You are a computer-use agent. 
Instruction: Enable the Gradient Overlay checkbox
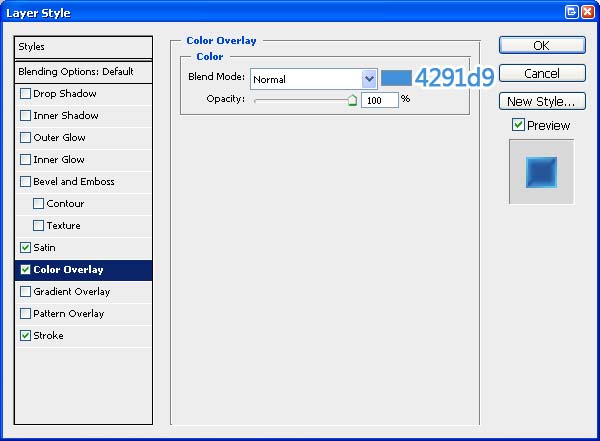25,292
